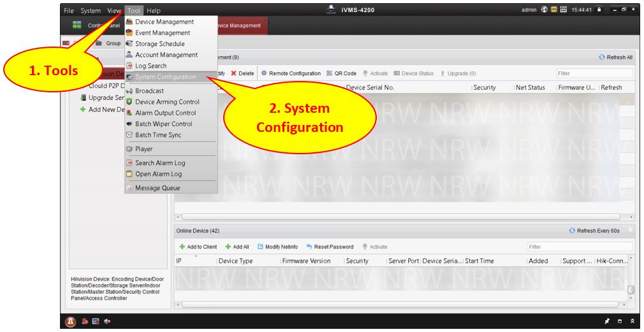Click the admin user label

click(x=529, y=10)
